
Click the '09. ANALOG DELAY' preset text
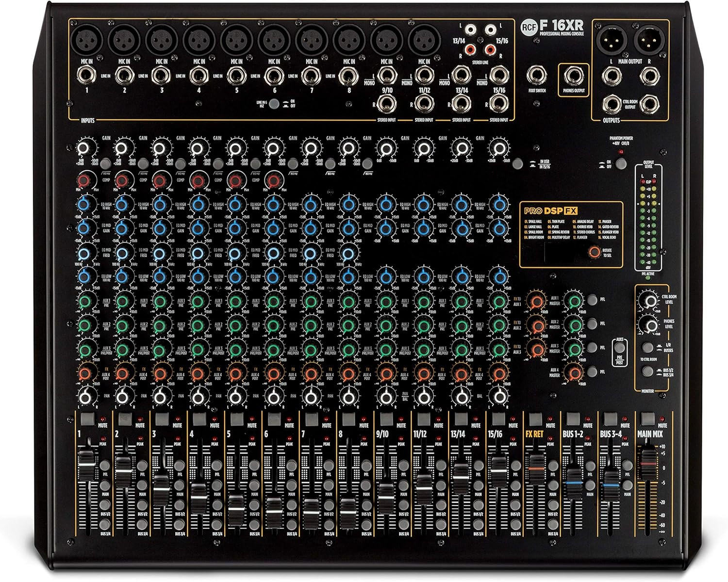pos(583,222)
